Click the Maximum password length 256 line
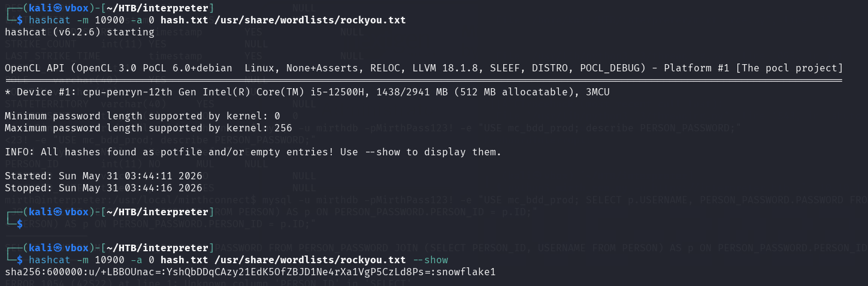Viewport: 868px width, 286px height. tap(149, 128)
